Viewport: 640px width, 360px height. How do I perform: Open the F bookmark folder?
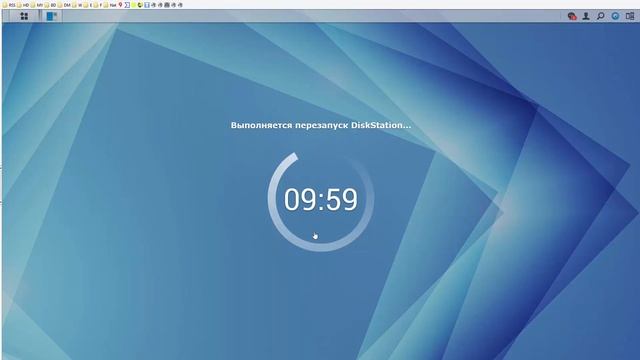click(98, 5)
